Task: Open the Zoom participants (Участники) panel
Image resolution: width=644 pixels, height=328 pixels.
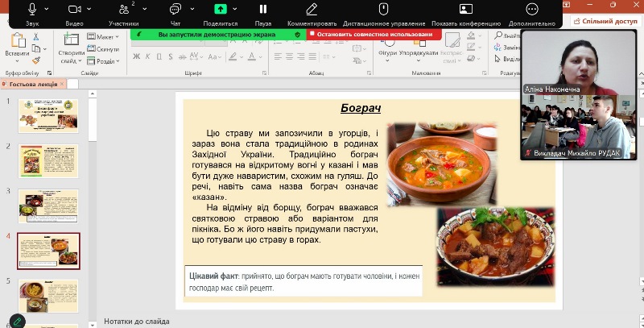Action: point(124,9)
